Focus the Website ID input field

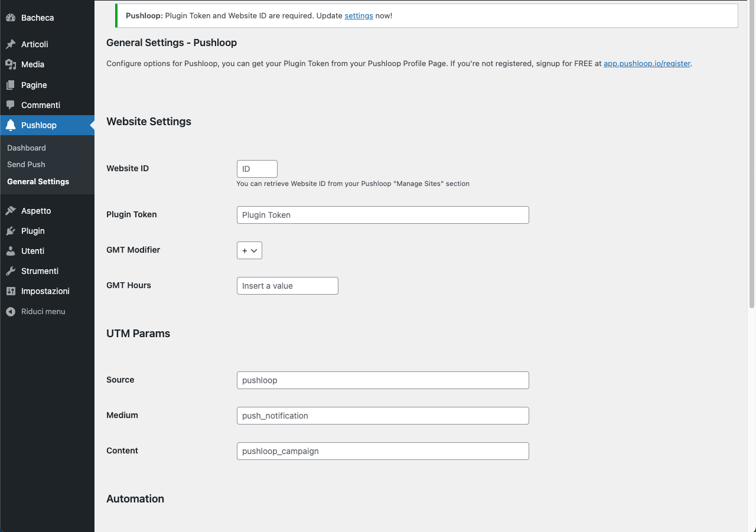point(257,169)
